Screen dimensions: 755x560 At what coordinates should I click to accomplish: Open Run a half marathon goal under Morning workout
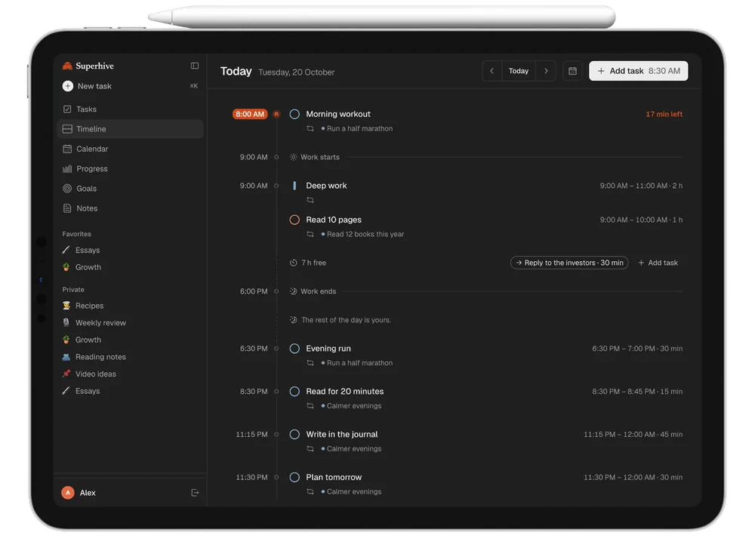point(357,128)
